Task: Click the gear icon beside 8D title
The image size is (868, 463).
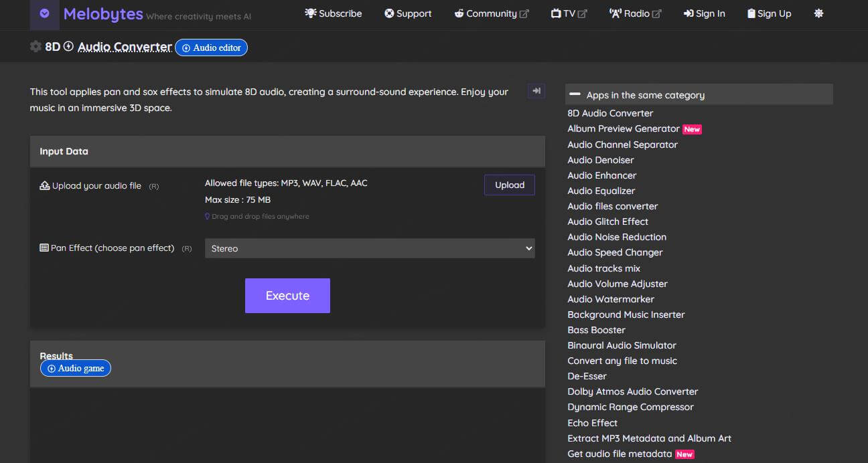Action: tap(35, 47)
